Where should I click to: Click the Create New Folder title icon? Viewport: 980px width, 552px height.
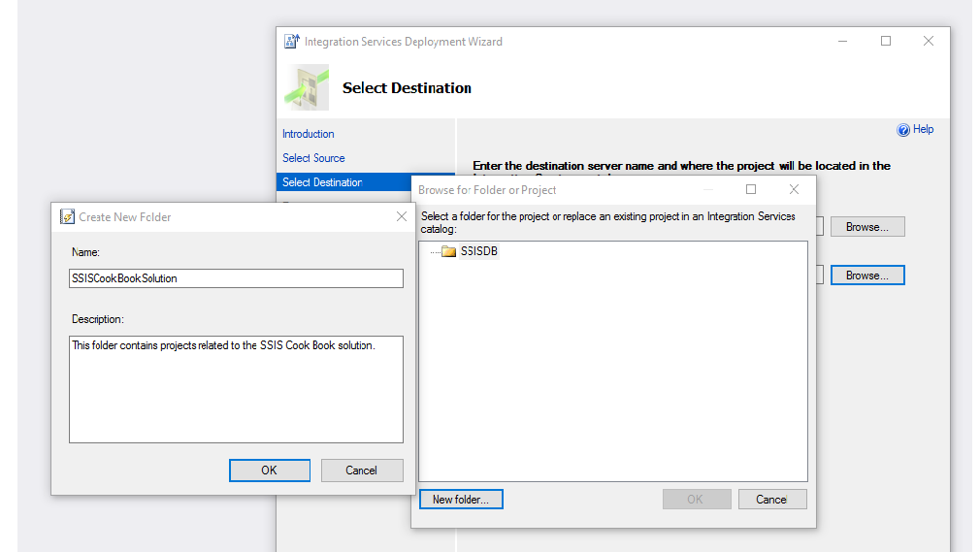click(67, 216)
